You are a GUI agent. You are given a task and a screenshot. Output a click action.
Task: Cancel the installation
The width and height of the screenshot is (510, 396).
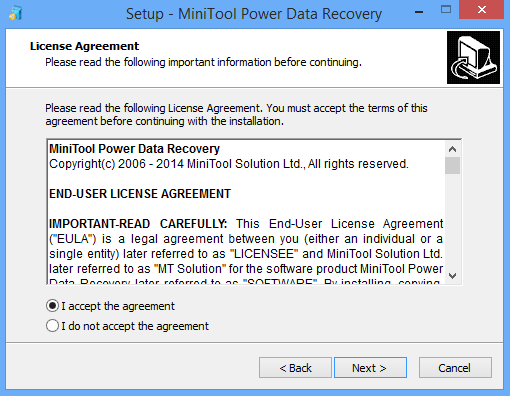[x=455, y=368]
